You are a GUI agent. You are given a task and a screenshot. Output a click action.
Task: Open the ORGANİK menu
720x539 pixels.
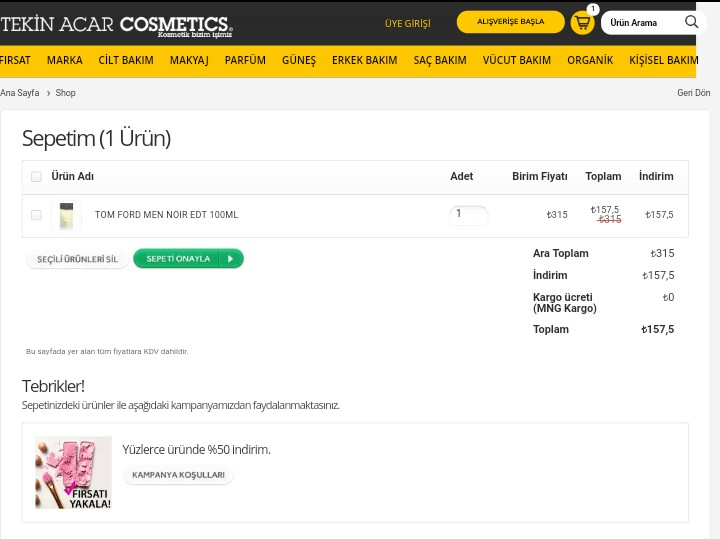pos(590,60)
